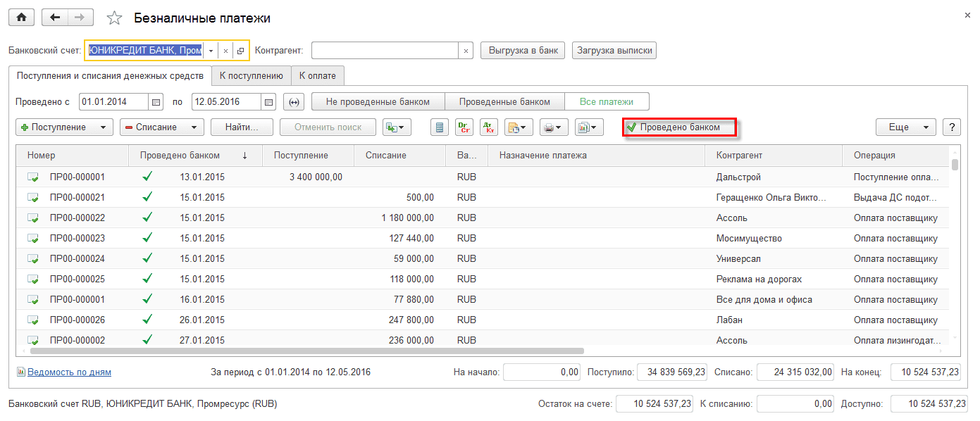This screenshot has width=980, height=421.
Task: Open the selected bank account card
Action: point(240,51)
